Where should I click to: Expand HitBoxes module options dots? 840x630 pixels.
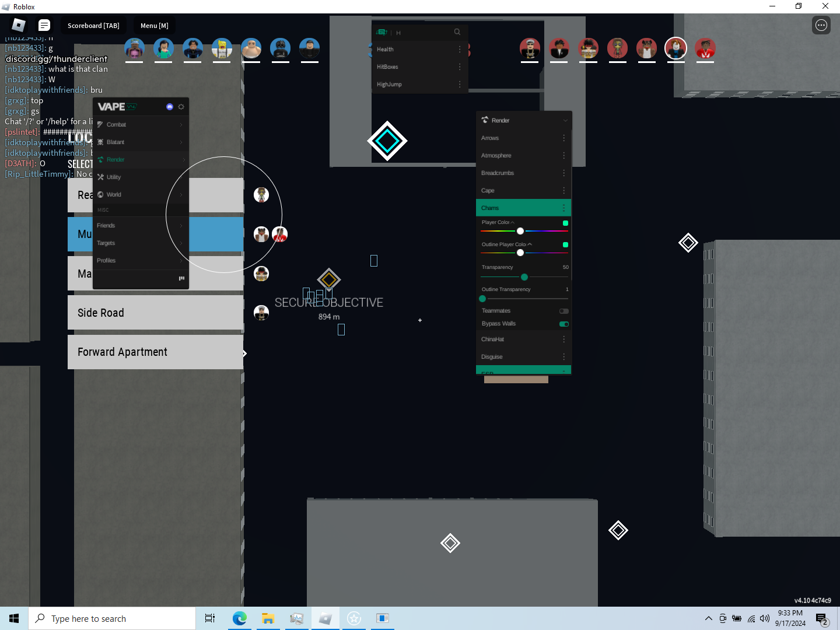pyautogui.click(x=460, y=66)
